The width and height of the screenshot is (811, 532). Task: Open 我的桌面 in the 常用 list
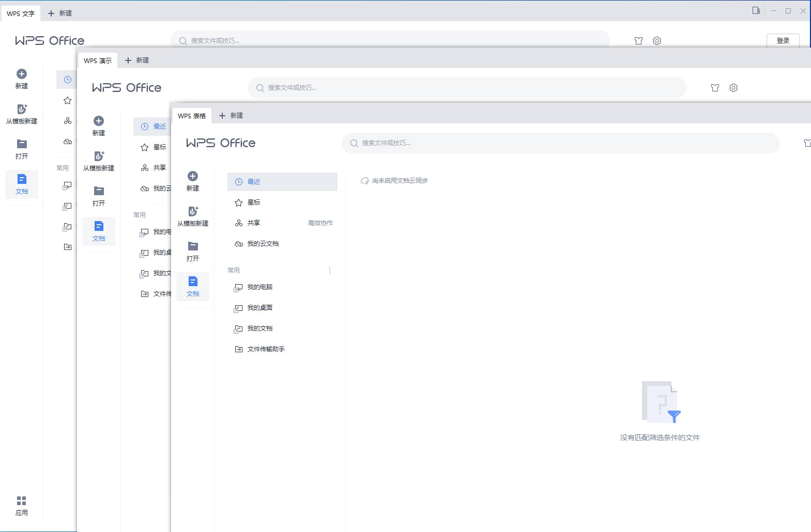(x=259, y=308)
